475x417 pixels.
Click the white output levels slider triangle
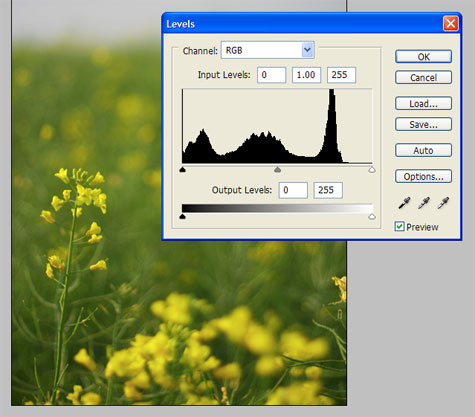[372, 217]
